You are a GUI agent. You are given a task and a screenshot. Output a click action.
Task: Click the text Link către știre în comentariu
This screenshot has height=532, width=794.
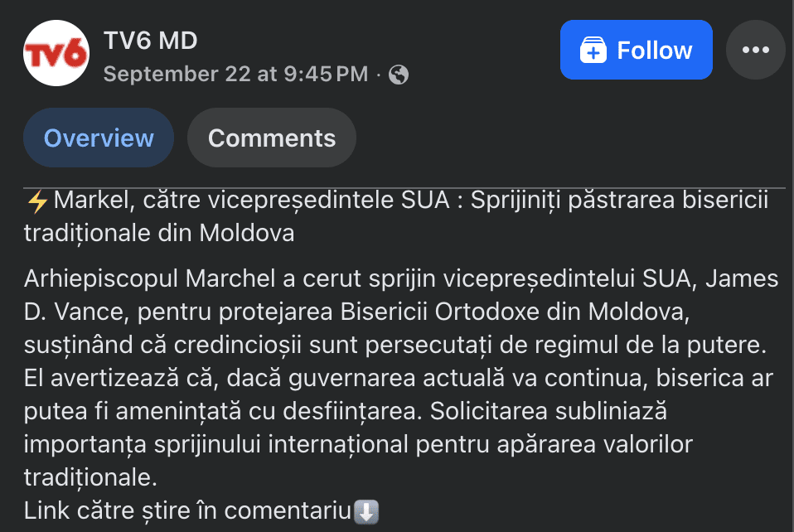click(x=188, y=510)
